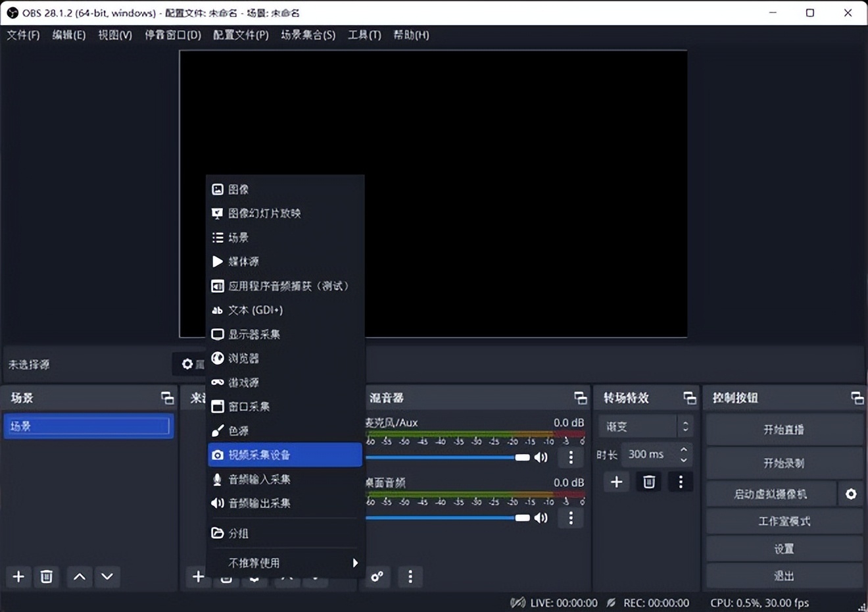
Task: Open the 文件(F) menu
Action: 23,35
